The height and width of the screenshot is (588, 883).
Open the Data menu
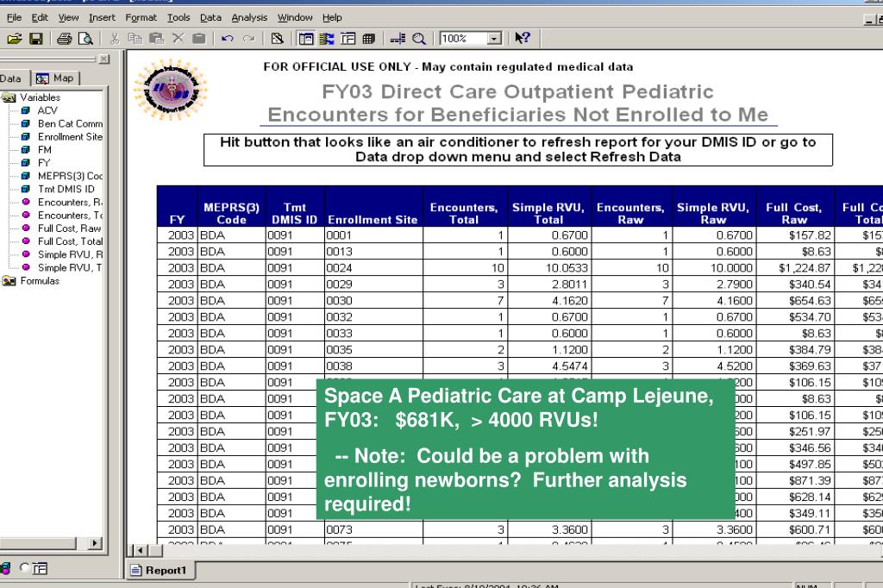coord(210,17)
